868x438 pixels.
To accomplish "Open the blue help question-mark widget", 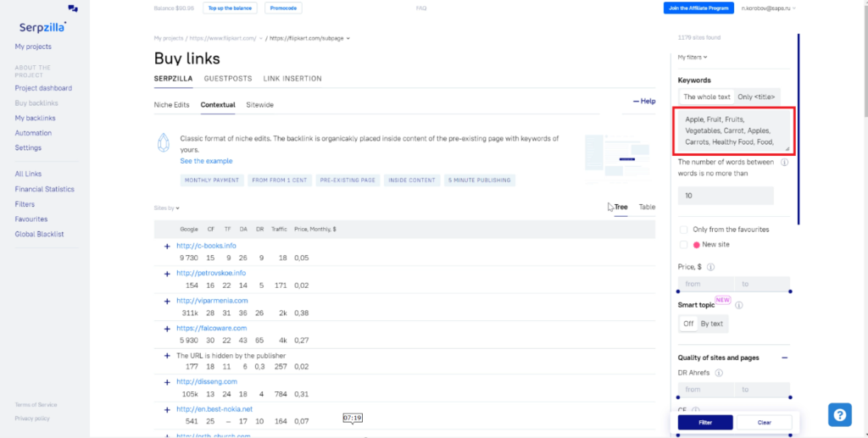I will (840, 414).
